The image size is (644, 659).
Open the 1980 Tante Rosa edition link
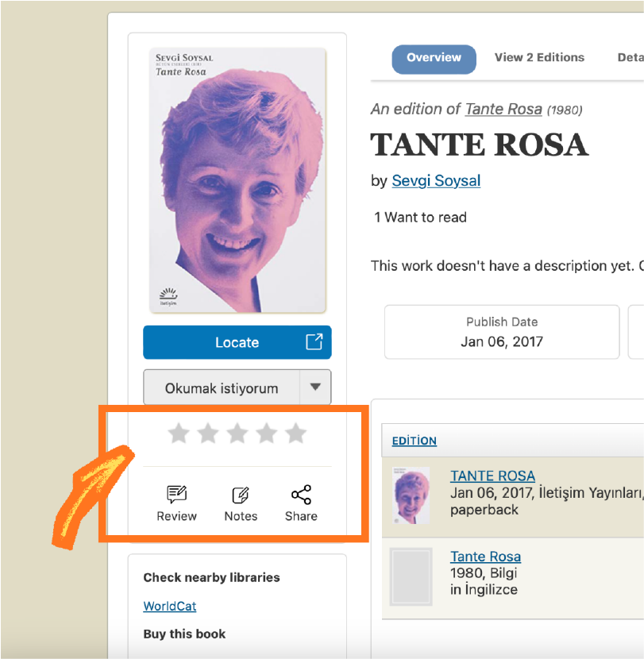[485, 557]
